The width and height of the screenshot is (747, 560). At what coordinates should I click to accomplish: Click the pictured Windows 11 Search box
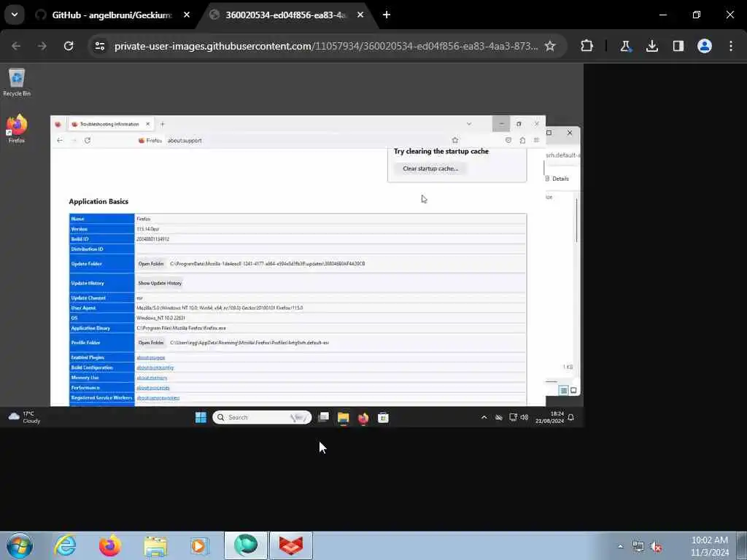(262, 418)
